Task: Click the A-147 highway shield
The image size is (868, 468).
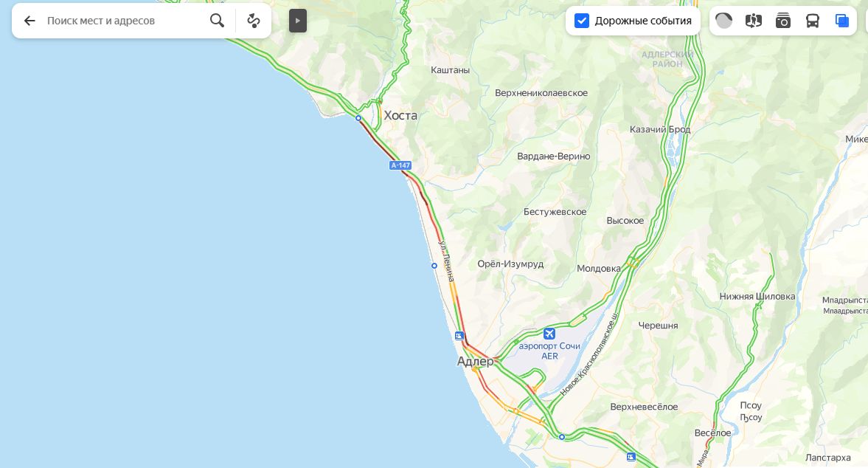Action: [400, 165]
